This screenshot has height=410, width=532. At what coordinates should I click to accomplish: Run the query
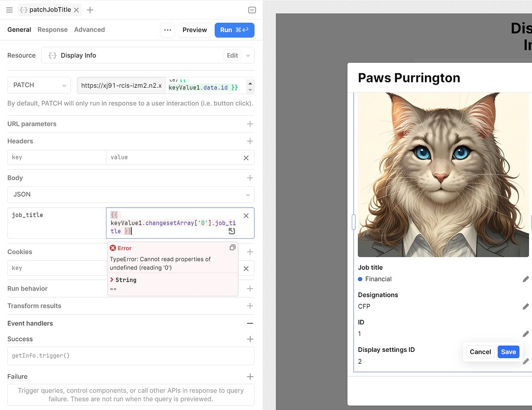[234, 30]
